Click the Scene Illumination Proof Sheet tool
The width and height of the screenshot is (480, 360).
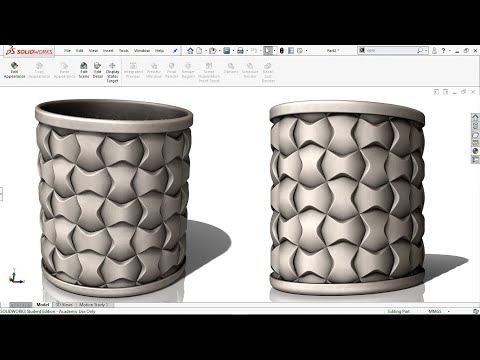(x=209, y=72)
